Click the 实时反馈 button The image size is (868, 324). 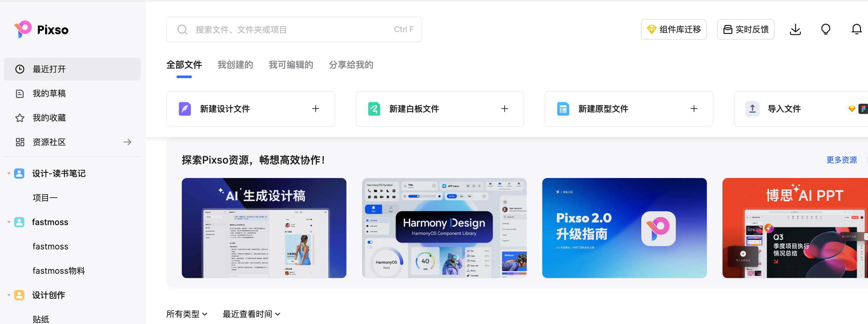746,30
